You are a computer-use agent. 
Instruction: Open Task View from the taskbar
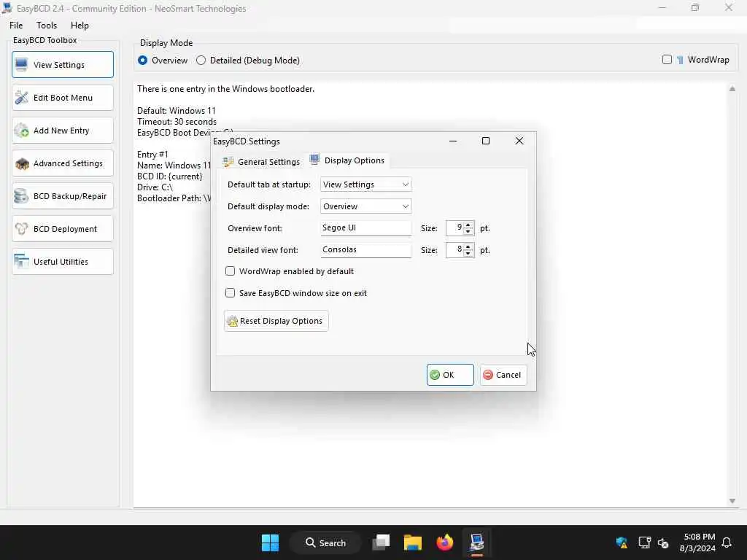tap(381, 542)
